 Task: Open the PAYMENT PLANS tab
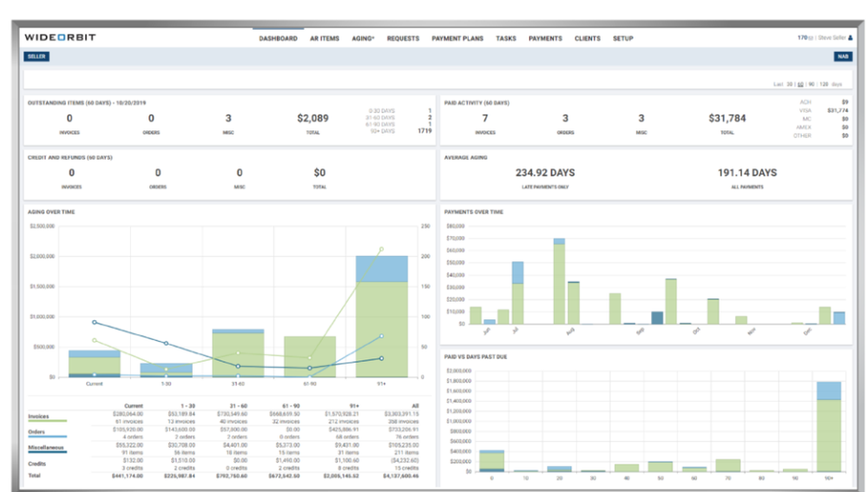coord(457,39)
